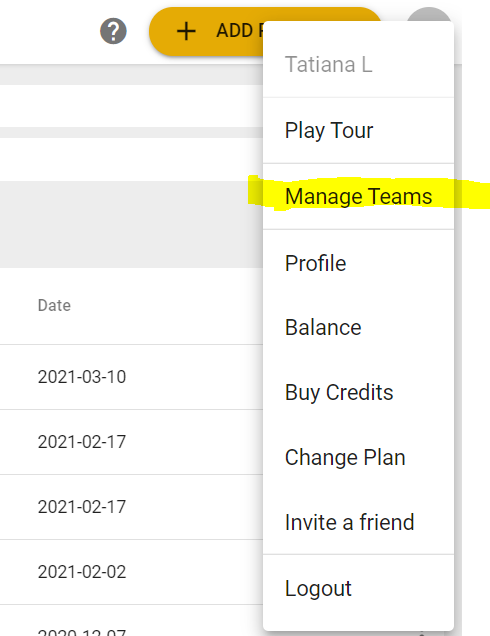The image size is (490, 636).
Task: Select the row dated 2021-02-02
Action: (x=131, y=572)
